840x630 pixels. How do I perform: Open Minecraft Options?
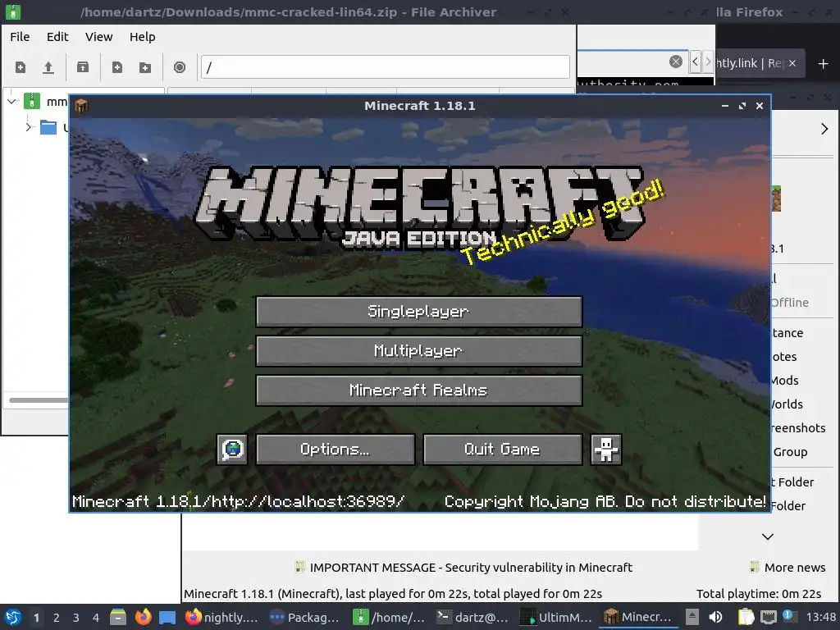coord(336,449)
